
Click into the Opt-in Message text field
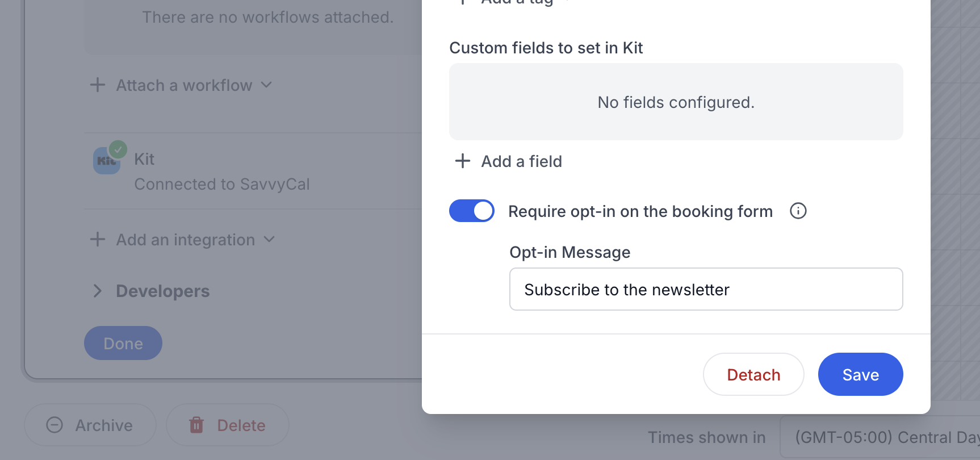pos(706,290)
